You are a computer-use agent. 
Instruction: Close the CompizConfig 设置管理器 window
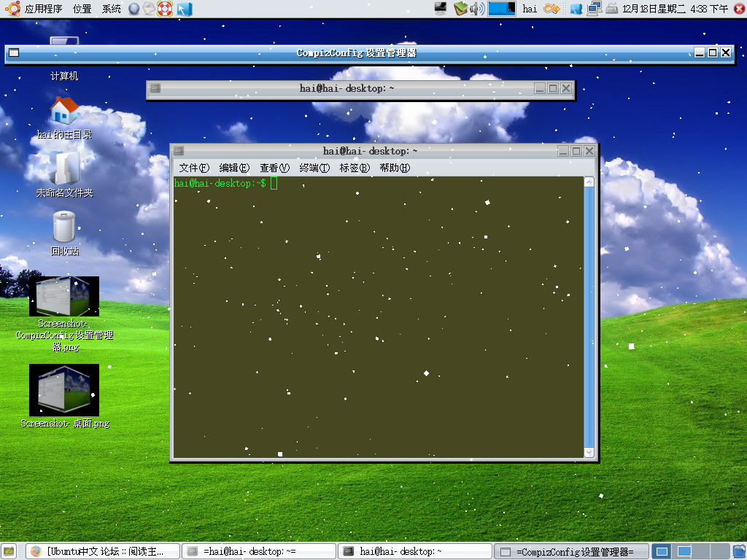click(726, 52)
